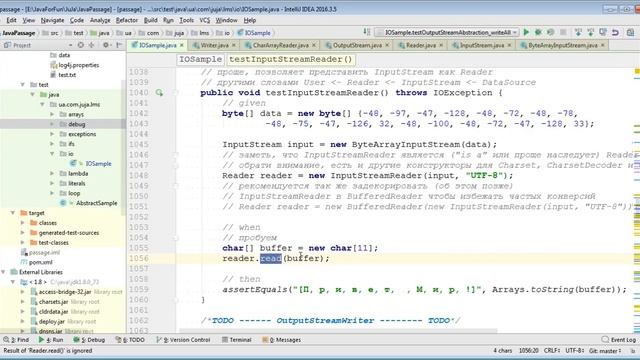
Task: Close the Writer.java tab
Action: (x=234, y=45)
